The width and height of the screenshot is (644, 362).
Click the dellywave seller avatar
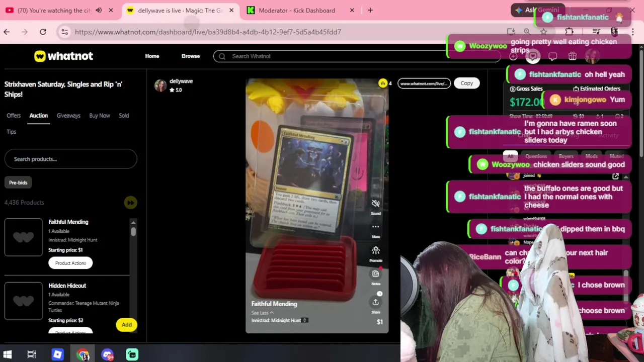click(x=160, y=85)
